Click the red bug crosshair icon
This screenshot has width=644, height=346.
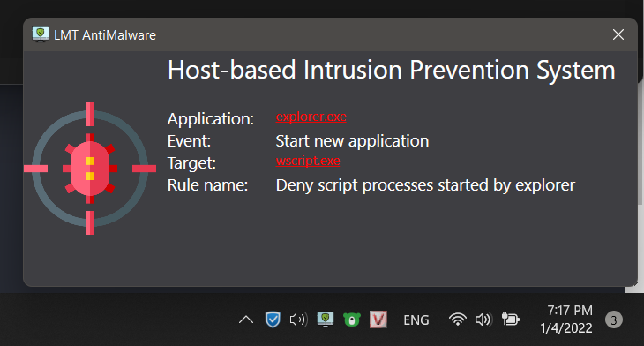[90, 169]
